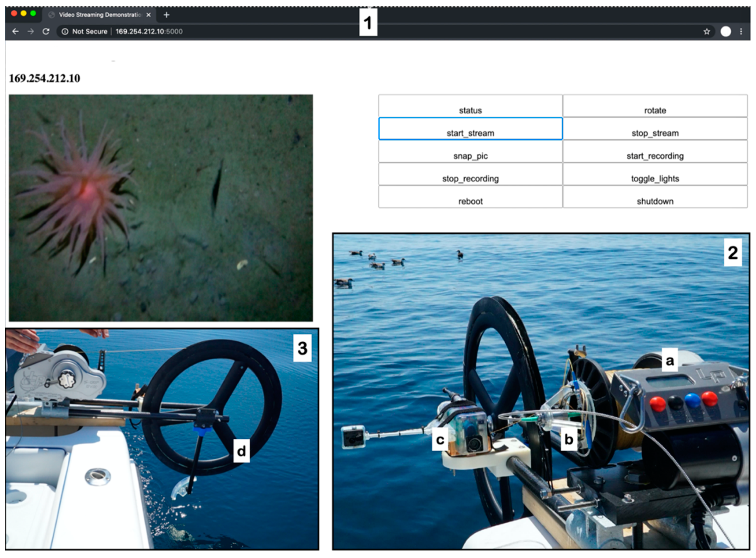Close the Video Streaming Demonstration tab
756x558 pixels.
(148, 15)
